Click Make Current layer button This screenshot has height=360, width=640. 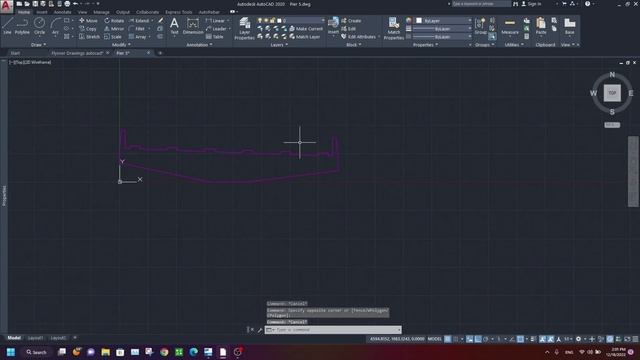click(306, 29)
